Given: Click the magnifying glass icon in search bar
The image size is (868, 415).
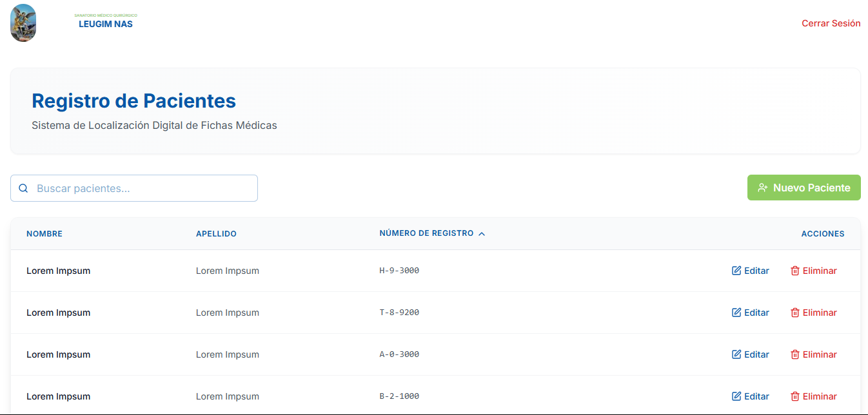Looking at the screenshot, I should click(x=23, y=188).
